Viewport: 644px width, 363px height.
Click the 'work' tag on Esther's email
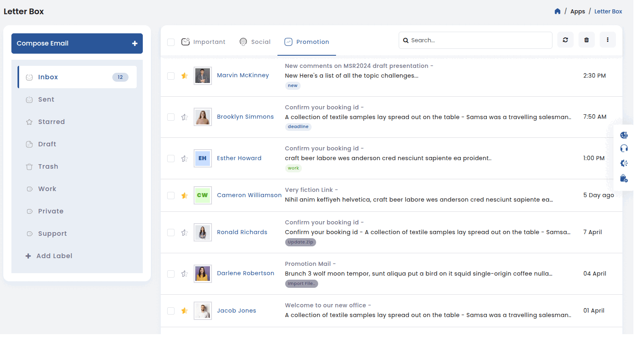(x=293, y=168)
